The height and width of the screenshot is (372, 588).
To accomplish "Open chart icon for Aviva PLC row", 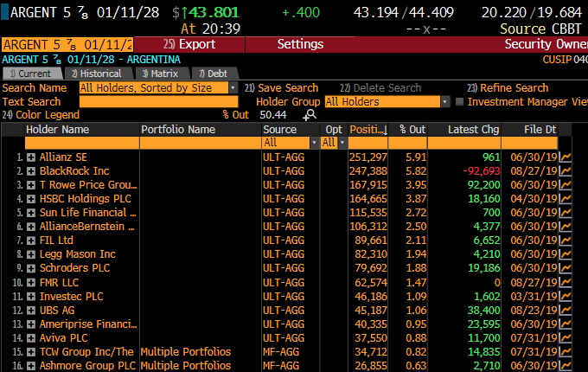I will pyautogui.click(x=566, y=338).
